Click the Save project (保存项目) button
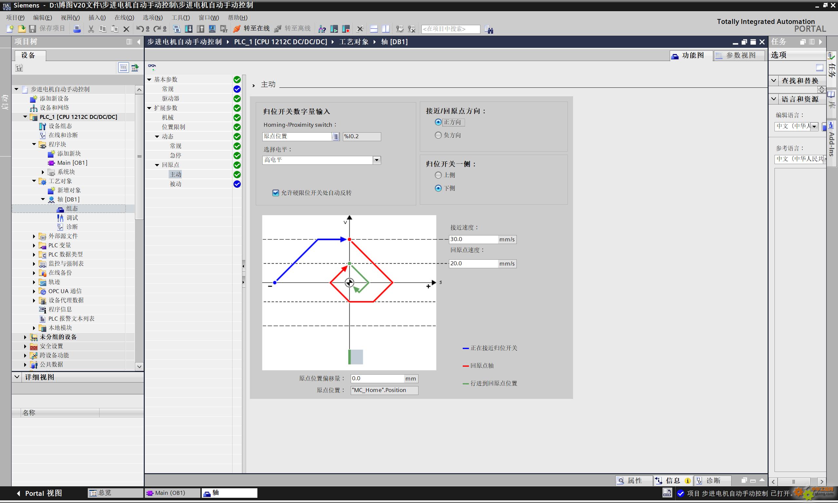The height and width of the screenshot is (504, 838). 47,28
